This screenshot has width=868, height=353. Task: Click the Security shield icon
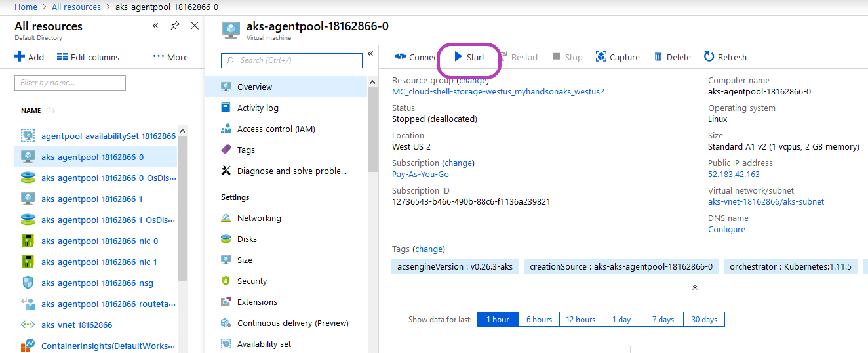coord(226,281)
